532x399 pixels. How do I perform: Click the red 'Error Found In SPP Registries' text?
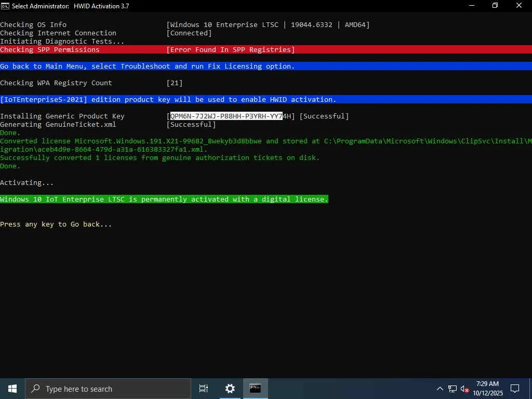[231, 49]
